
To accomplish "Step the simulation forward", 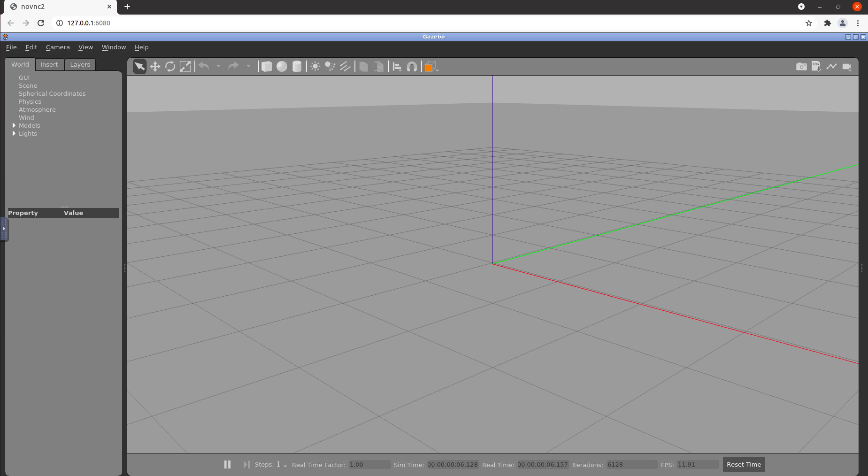I will (246, 464).
